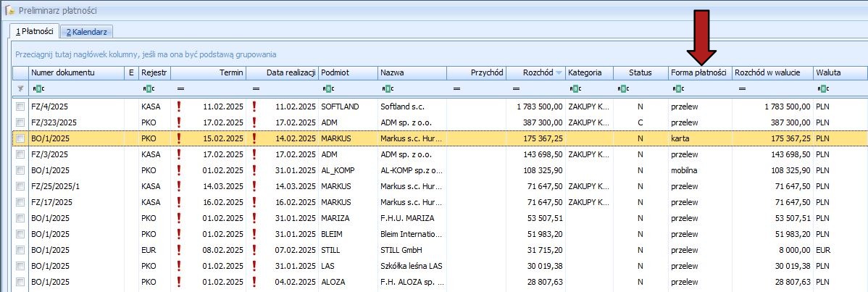Viewport: 868px width, 292px height.
Task: Click the Kategoria column header
Action: (590, 72)
